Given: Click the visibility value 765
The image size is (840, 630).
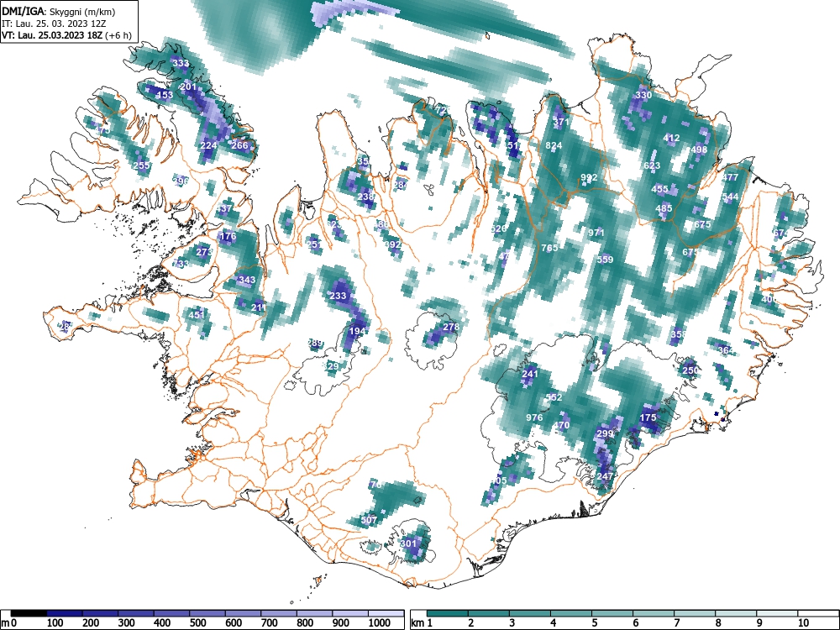Looking at the screenshot, I should coord(549,248).
